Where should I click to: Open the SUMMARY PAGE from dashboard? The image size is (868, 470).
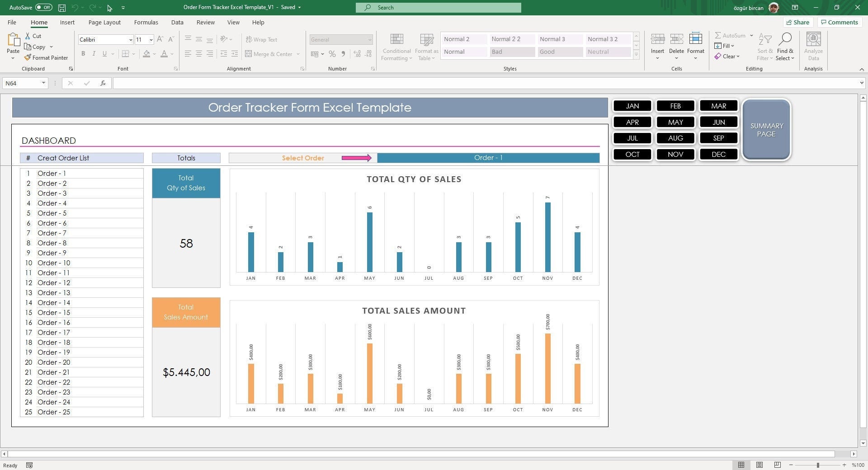click(765, 130)
